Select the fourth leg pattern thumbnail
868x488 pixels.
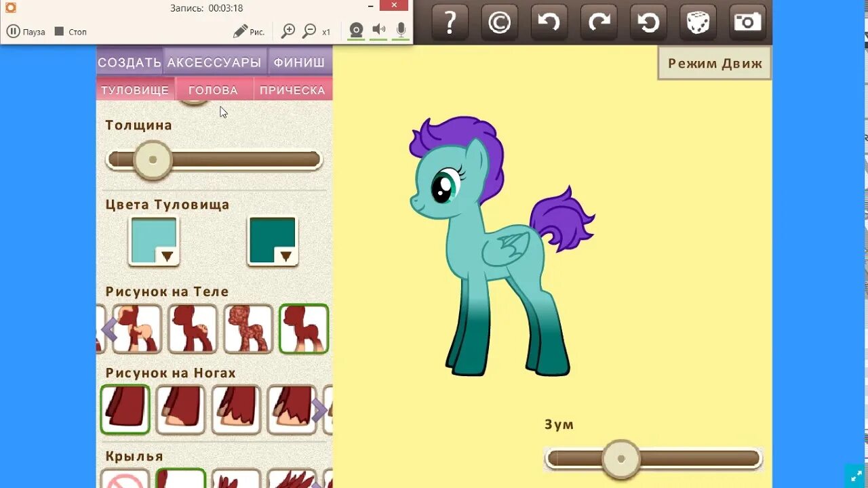292,409
